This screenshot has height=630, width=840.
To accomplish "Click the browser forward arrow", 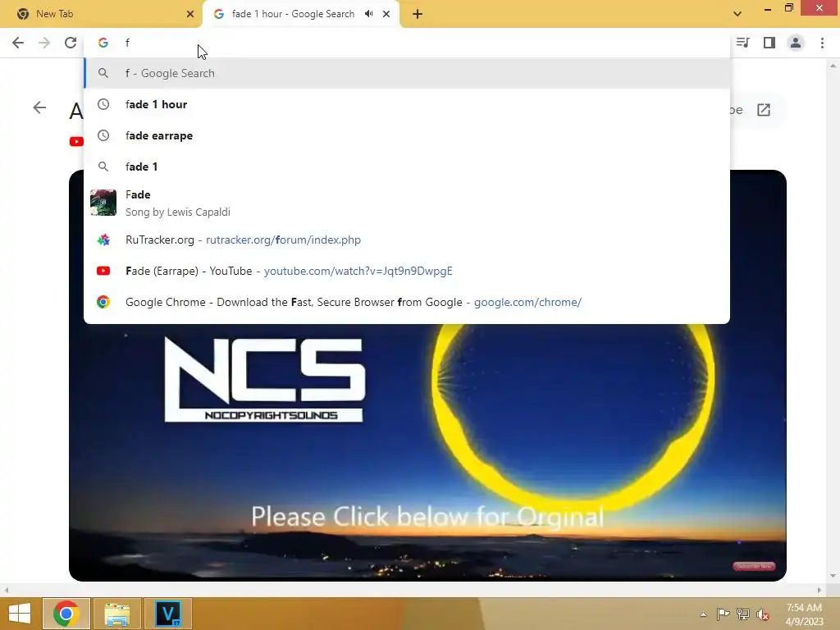I will [44, 43].
